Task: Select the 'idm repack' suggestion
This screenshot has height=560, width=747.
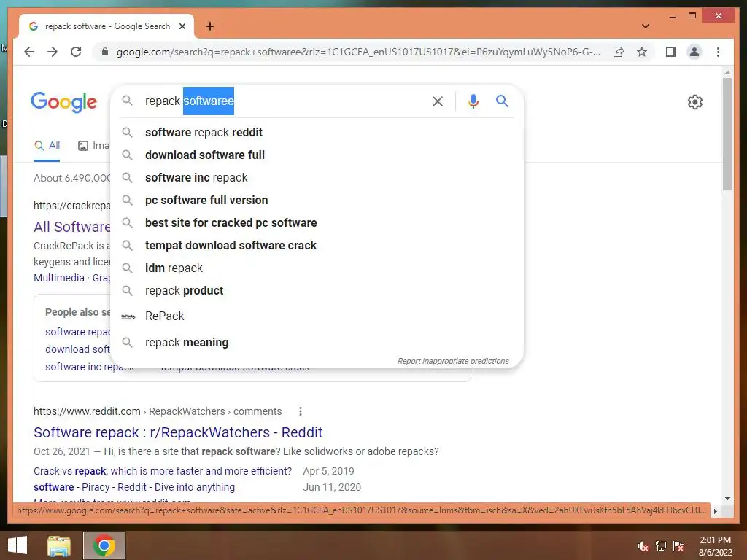Action: pos(317,268)
